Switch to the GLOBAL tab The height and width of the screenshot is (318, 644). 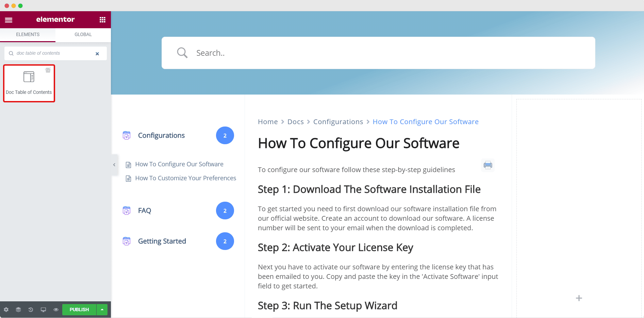click(83, 34)
